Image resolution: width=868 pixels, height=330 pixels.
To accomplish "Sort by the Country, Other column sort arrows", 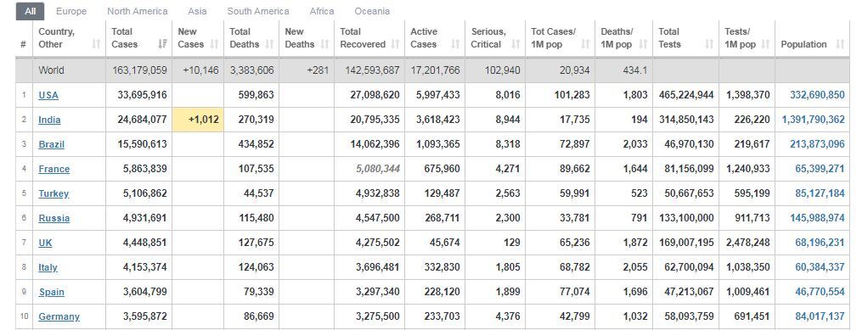I will coord(96,44).
